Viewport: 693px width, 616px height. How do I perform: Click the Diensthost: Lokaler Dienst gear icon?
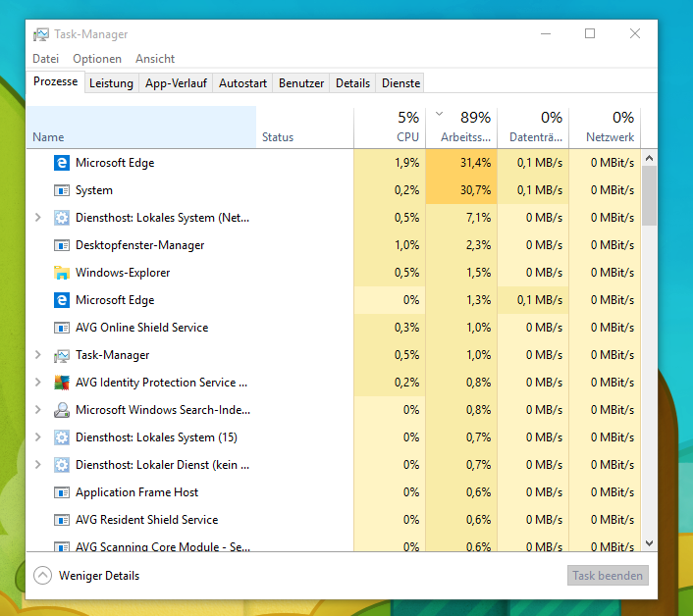(62, 465)
